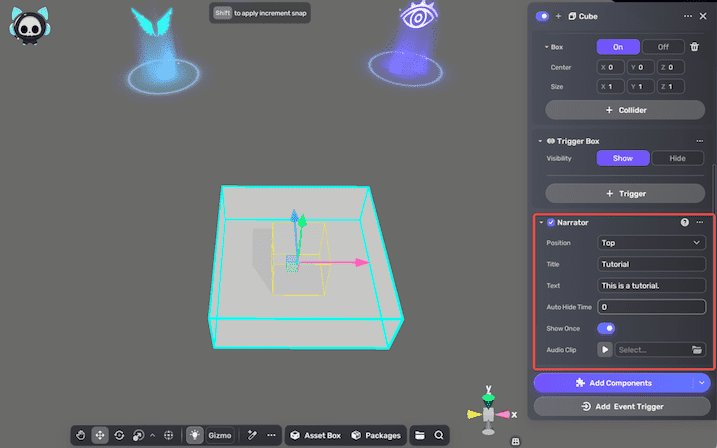Click the Auto Hide Time input field
This screenshot has width=717, height=448.
click(652, 307)
